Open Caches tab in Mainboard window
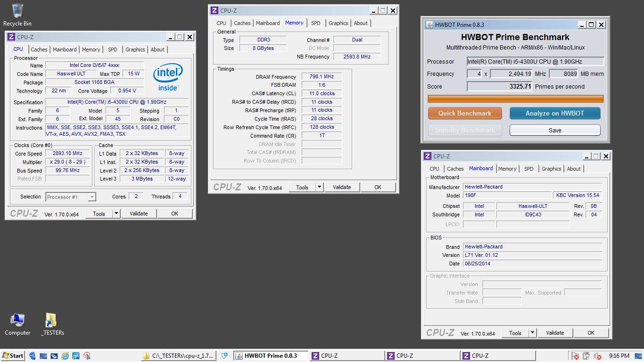 (x=455, y=169)
